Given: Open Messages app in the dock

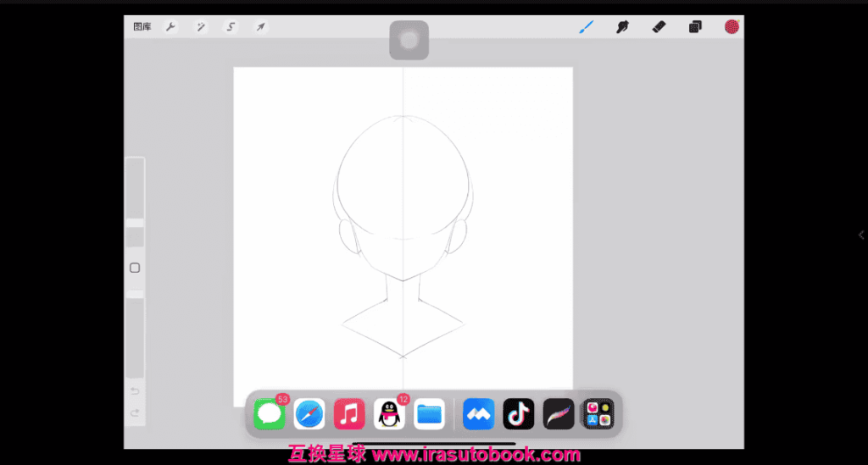Looking at the screenshot, I should 270,414.
